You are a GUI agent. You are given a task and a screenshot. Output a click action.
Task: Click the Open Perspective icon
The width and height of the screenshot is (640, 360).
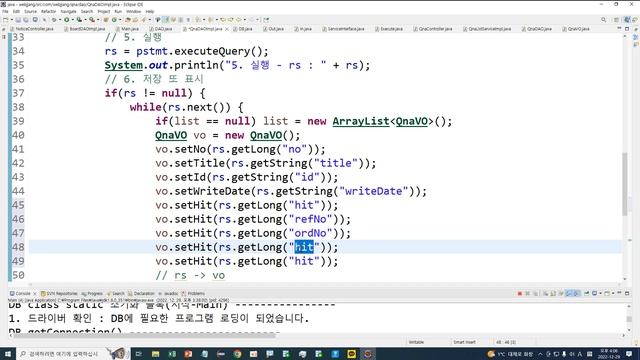coord(617,20)
